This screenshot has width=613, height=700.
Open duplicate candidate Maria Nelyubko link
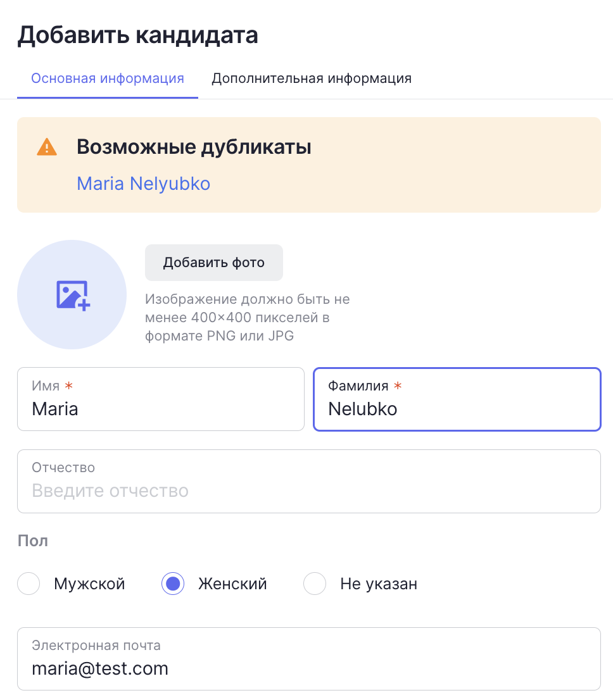tap(143, 184)
